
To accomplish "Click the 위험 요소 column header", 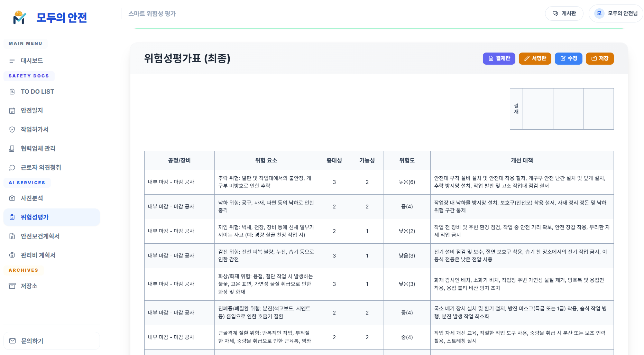I will coord(266,160).
